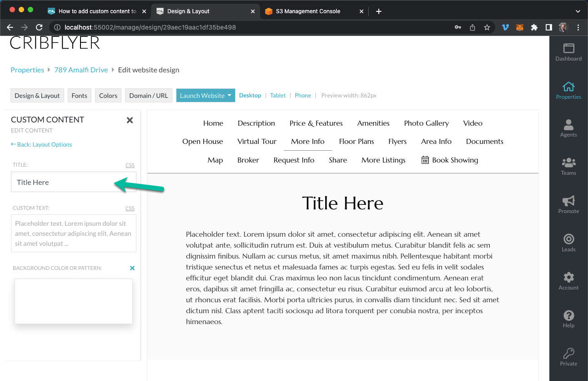Click the Fonts button
The width and height of the screenshot is (588, 381).
tap(79, 96)
